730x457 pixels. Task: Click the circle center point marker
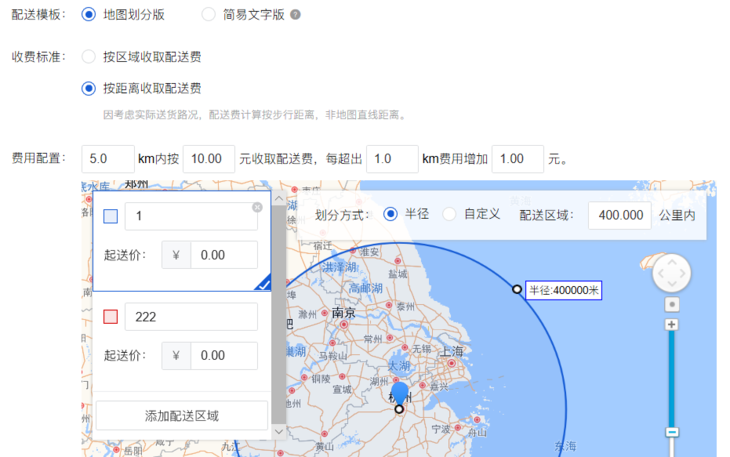(x=399, y=409)
